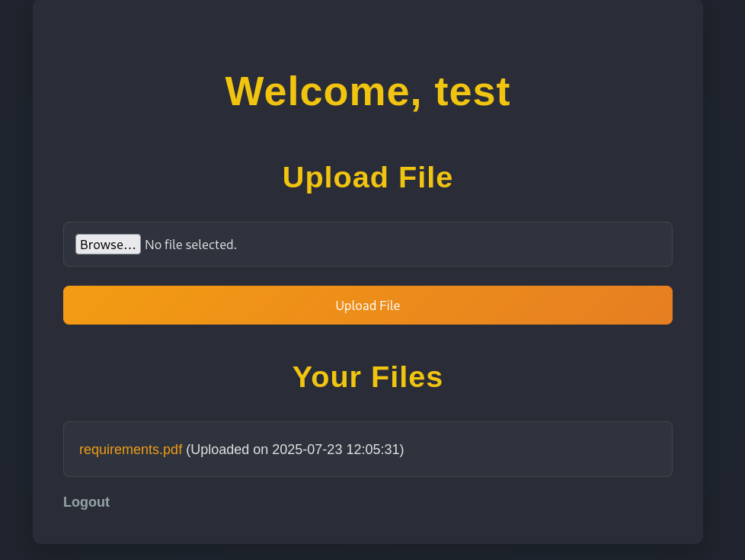Select the username 'test' in the welcome heading

[472, 91]
